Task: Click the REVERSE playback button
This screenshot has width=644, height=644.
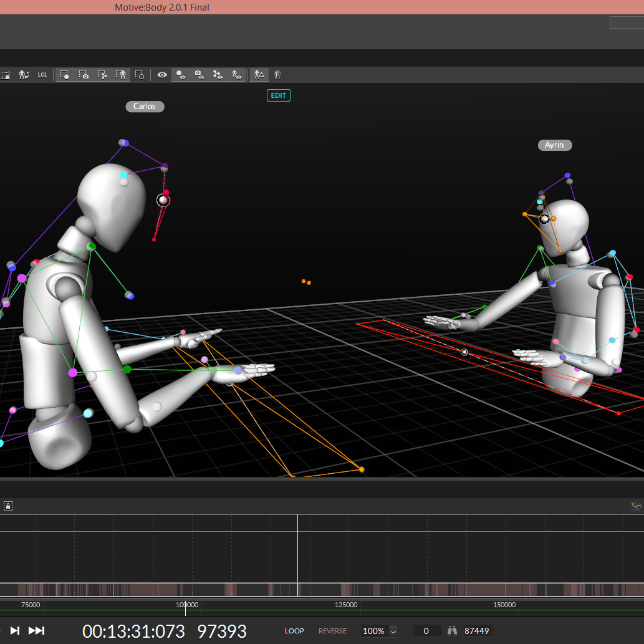Action: [x=332, y=631]
